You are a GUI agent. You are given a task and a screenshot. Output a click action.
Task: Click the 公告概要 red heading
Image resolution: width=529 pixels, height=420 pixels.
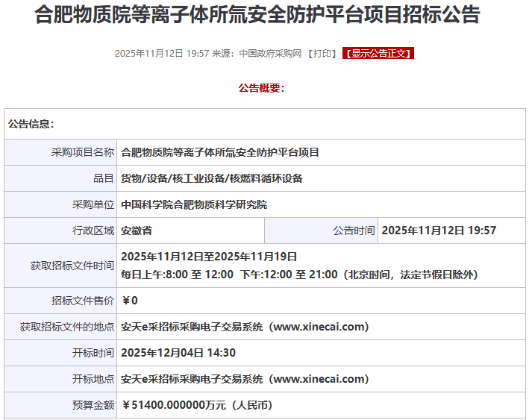262,88
